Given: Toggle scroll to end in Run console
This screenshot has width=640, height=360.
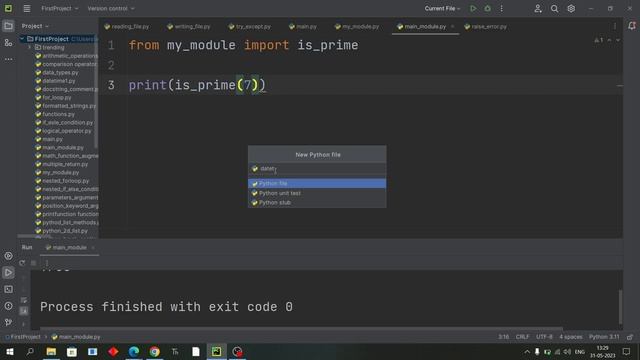Looking at the screenshot, I should pyautogui.click(x=24, y=311).
